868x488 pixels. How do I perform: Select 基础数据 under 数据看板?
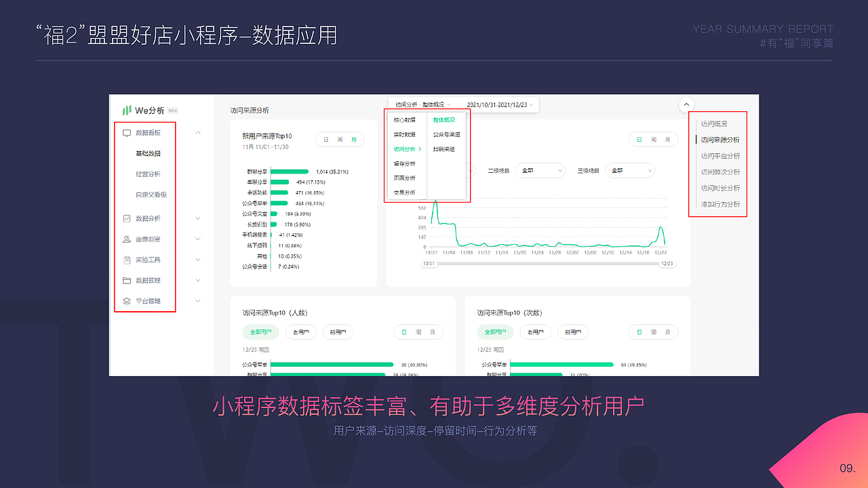148,154
